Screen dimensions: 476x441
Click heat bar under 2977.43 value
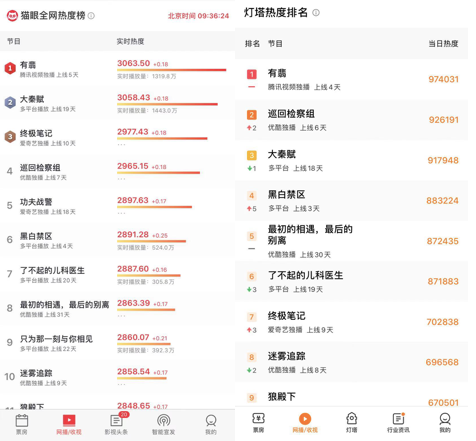[x=162, y=138]
